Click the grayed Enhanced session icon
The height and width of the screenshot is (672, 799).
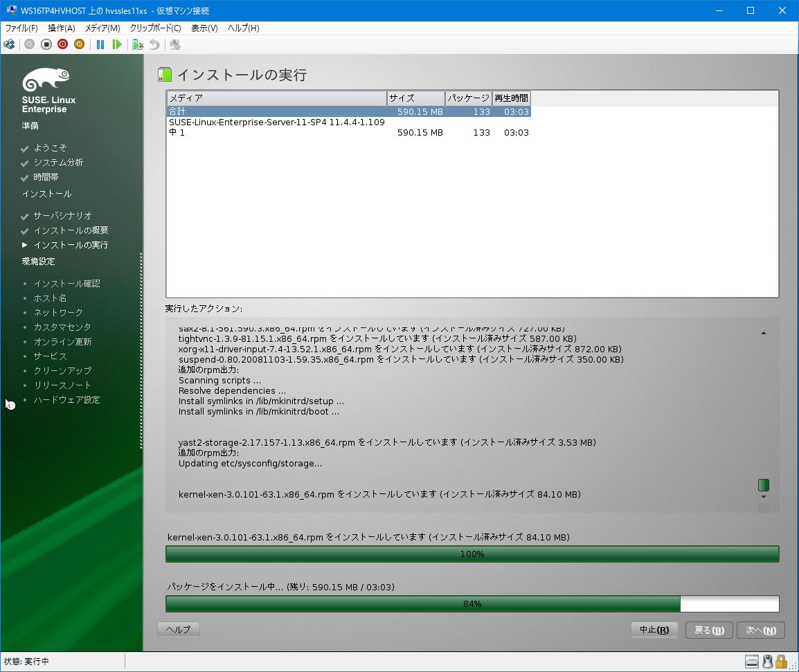[175, 45]
